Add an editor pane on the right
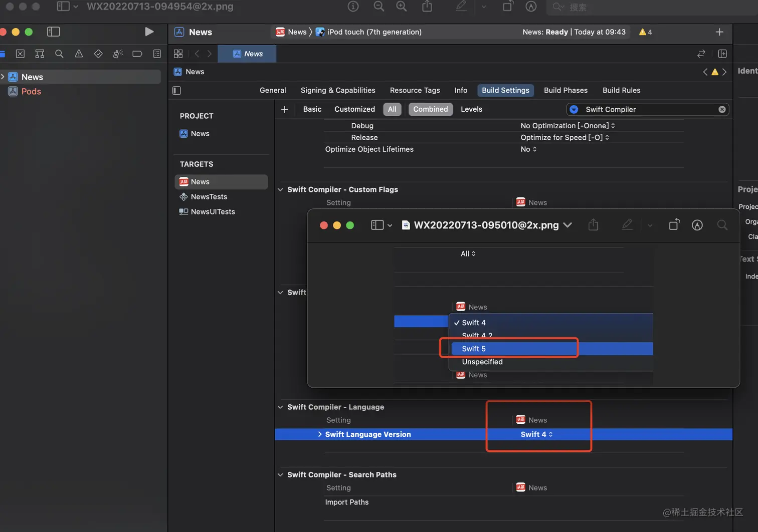Viewport: 758px width, 532px height. pos(722,54)
